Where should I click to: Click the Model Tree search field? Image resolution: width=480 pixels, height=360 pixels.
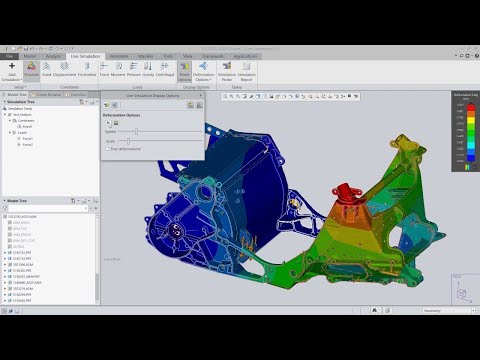point(48,208)
